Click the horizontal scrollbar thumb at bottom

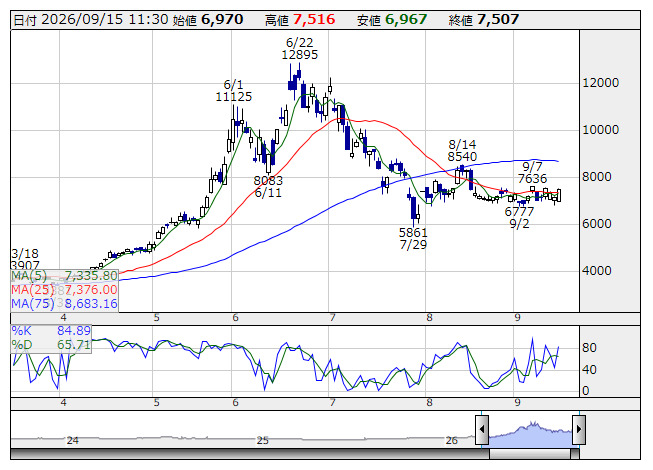[530, 454]
